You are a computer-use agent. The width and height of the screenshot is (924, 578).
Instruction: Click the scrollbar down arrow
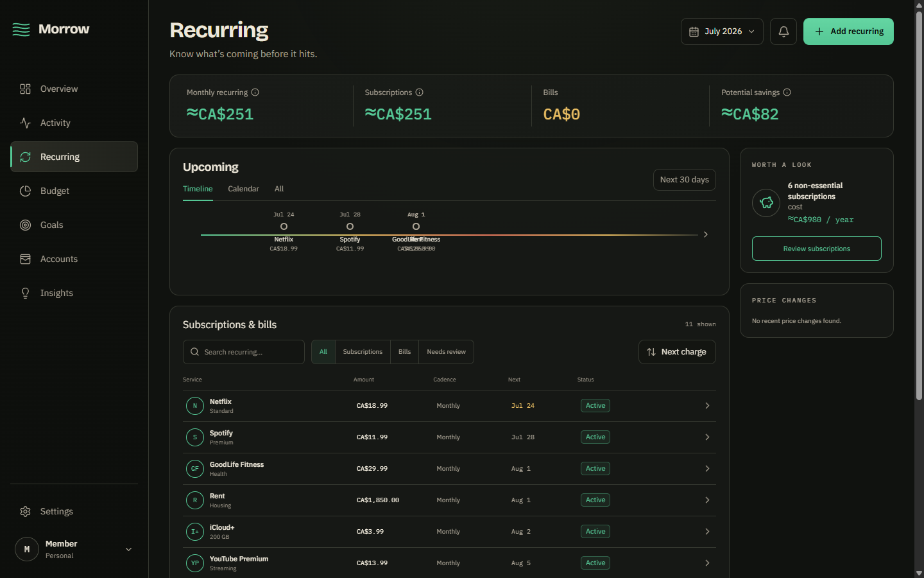[x=919, y=573]
